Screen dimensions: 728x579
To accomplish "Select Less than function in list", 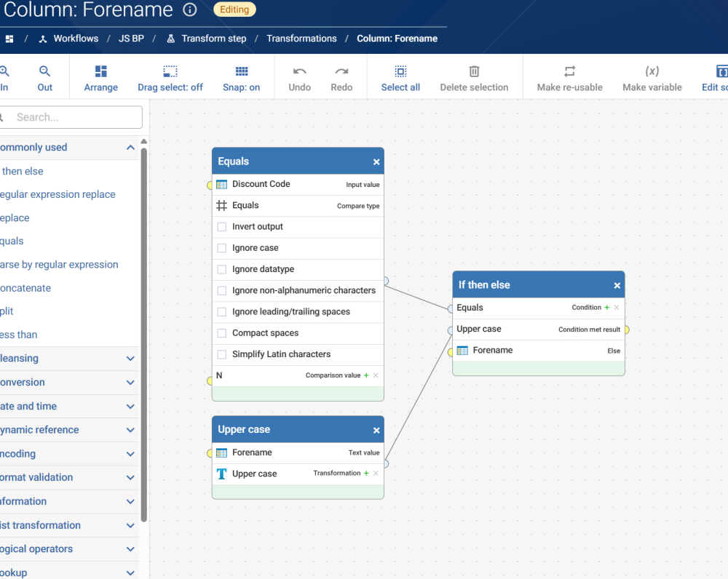I will (19, 335).
